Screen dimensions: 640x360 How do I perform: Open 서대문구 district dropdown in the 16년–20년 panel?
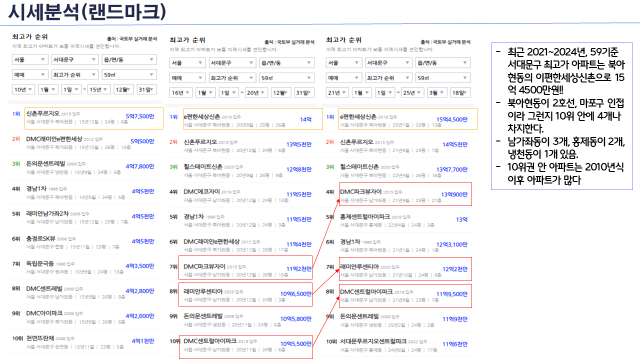coord(232,63)
